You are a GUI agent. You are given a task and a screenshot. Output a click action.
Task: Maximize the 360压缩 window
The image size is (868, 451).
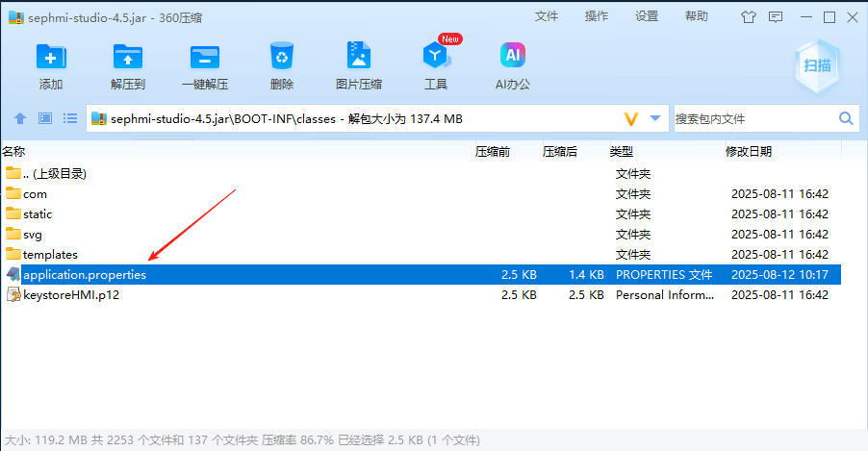click(x=830, y=17)
